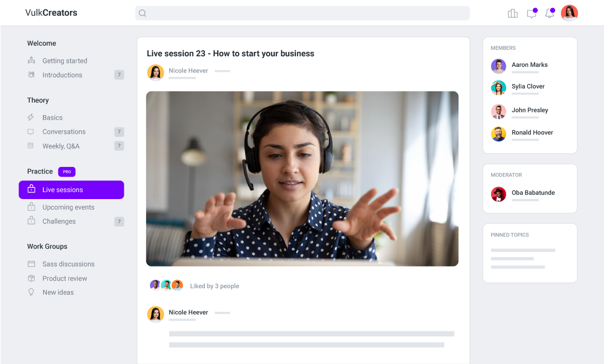Click the PRO badge next to Practice
This screenshot has width=604, height=364.
66,172
